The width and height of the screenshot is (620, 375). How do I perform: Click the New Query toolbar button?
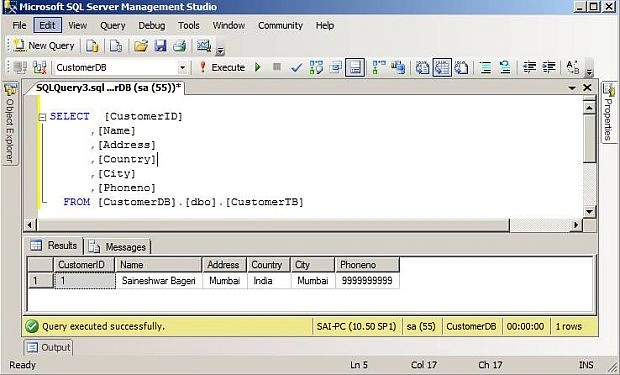(x=44, y=46)
